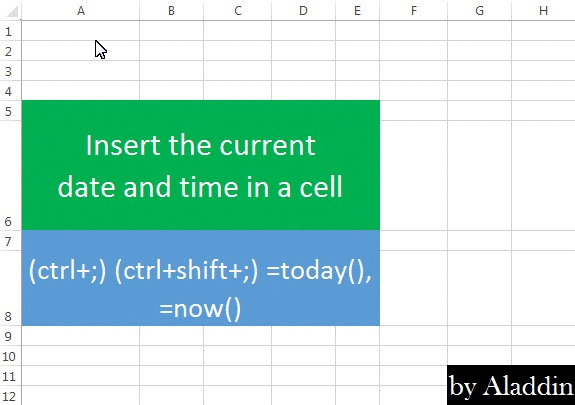Select row 1 header

(10, 31)
